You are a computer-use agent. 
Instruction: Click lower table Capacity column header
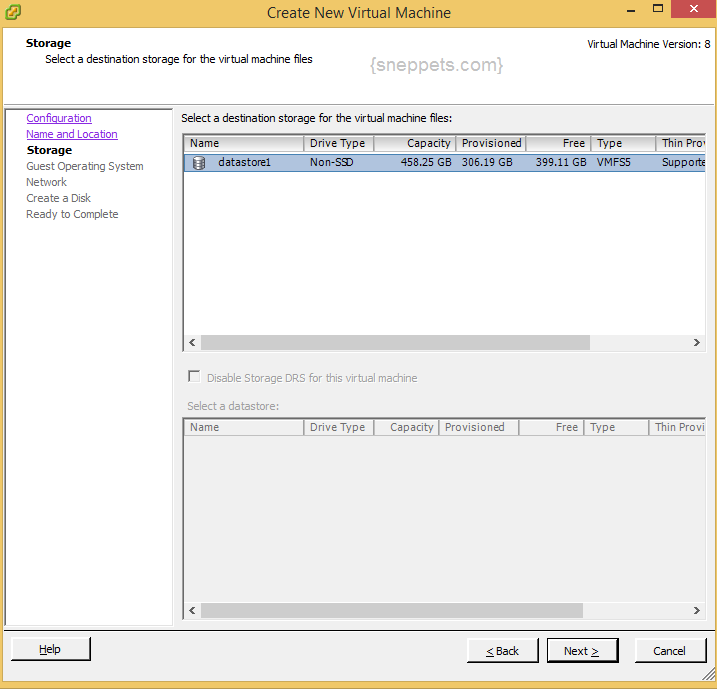406,427
